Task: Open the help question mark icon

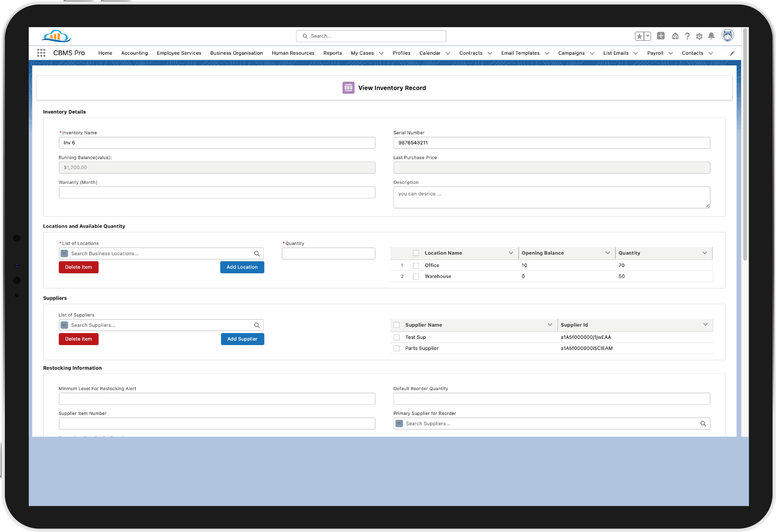Action: (687, 36)
